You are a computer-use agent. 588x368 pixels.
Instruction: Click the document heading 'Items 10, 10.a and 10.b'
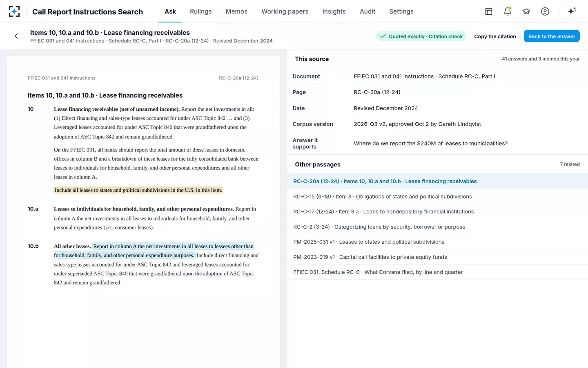(105, 95)
